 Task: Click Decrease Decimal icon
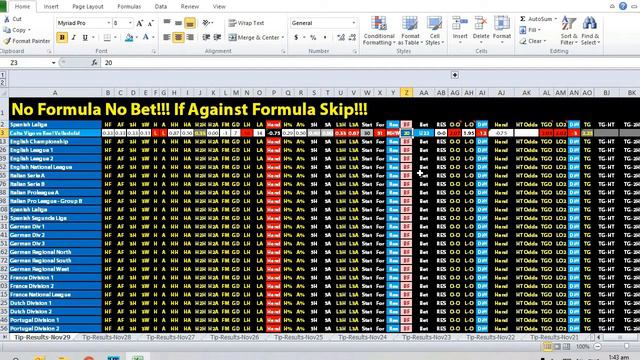click(x=353, y=38)
